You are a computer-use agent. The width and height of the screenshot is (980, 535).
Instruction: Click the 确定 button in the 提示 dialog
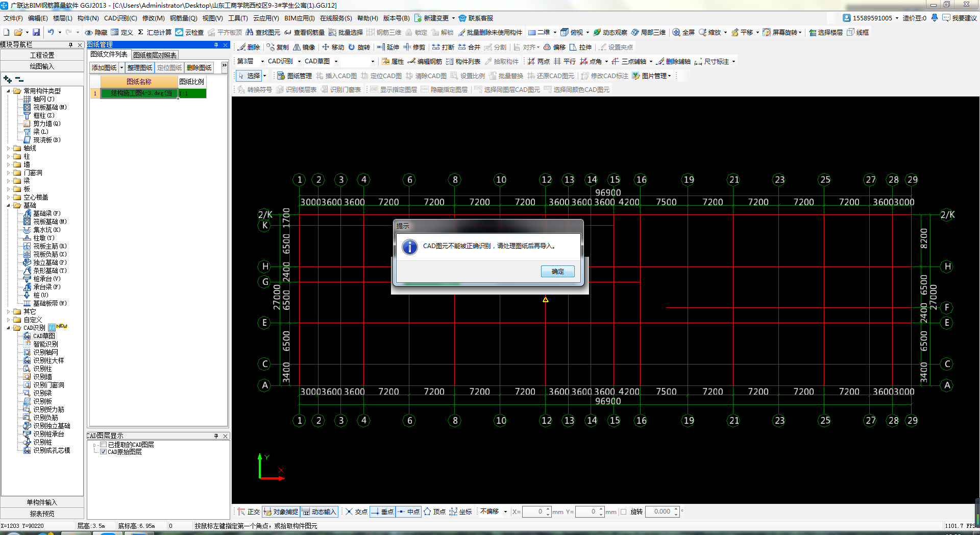point(557,272)
